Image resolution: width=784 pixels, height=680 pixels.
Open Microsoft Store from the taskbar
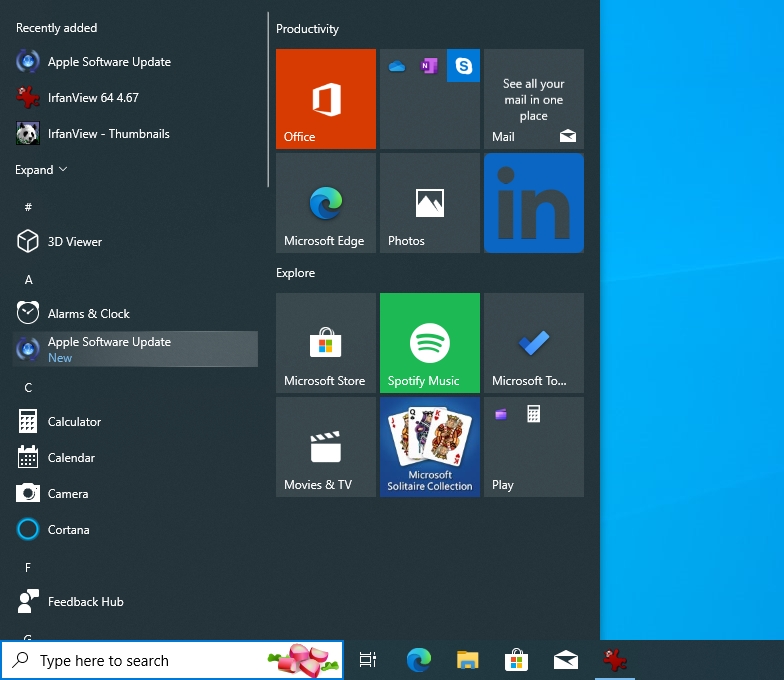tap(516, 660)
